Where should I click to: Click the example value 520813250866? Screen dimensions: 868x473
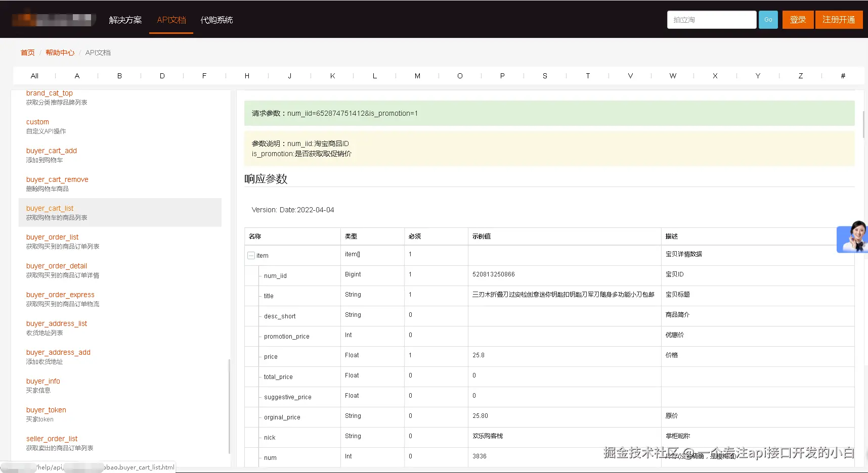pos(494,274)
